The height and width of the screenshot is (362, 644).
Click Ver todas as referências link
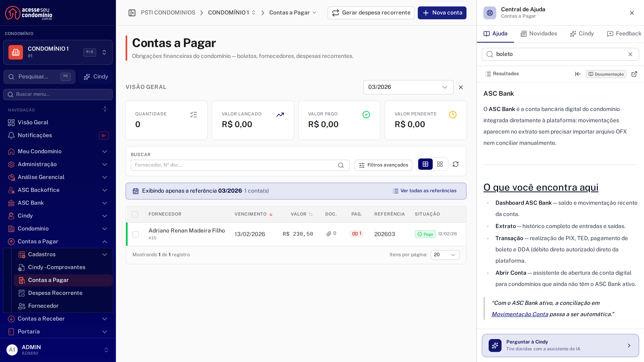pyautogui.click(x=424, y=191)
